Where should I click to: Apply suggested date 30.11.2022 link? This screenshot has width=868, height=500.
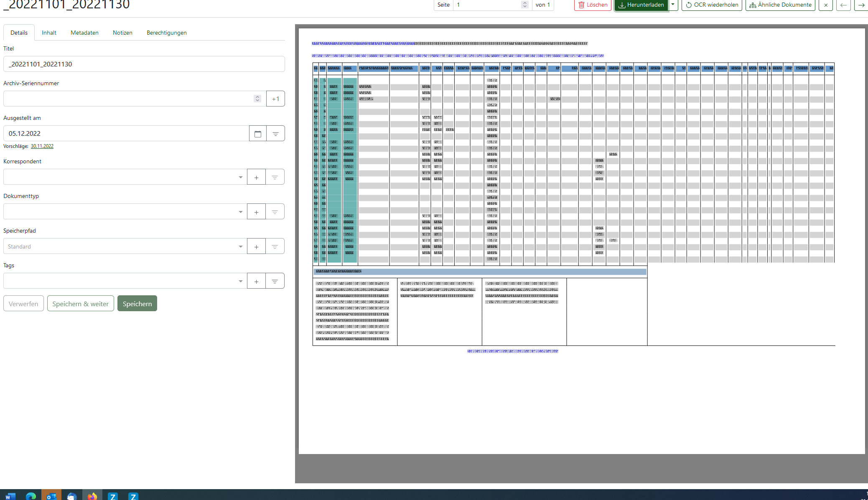[x=42, y=146]
